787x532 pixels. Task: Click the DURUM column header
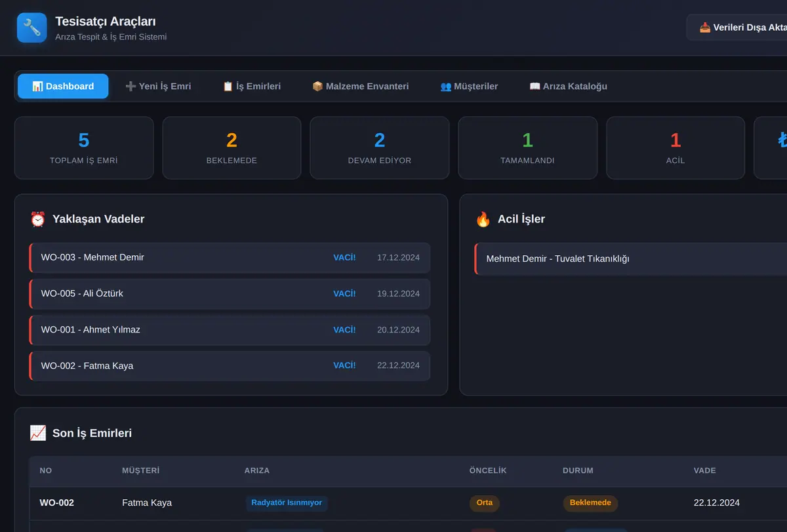coord(578,470)
